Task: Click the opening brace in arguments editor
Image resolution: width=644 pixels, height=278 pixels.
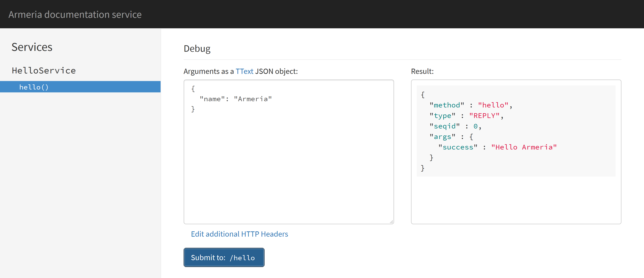Action: pos(193,89)
